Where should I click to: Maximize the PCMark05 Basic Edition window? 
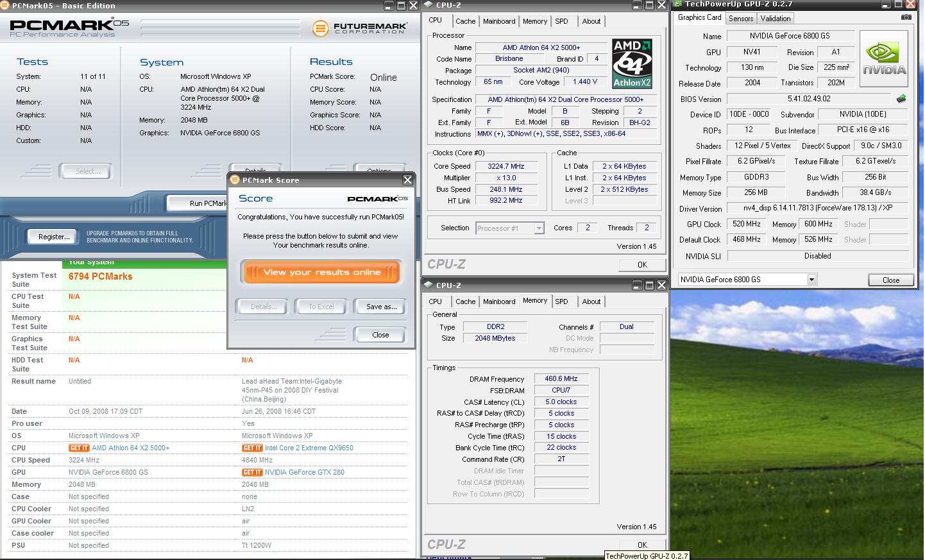click(402, 5)
